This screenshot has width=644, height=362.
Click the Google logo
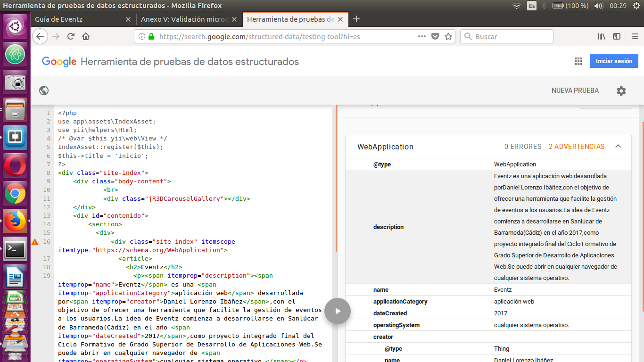[59, 62]
